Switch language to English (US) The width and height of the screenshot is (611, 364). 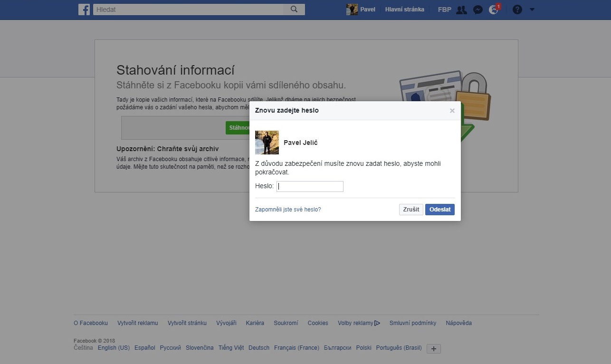[x=114, y=348]
